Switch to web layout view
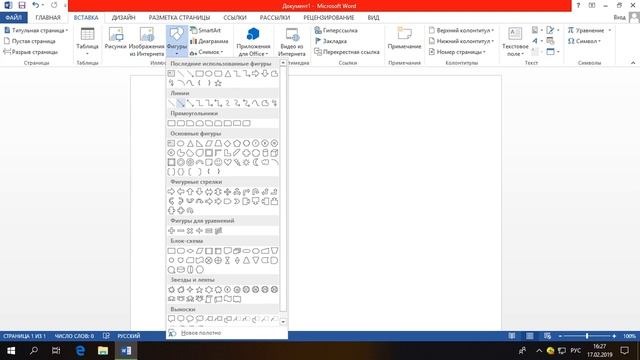 (x=547, y=336)
